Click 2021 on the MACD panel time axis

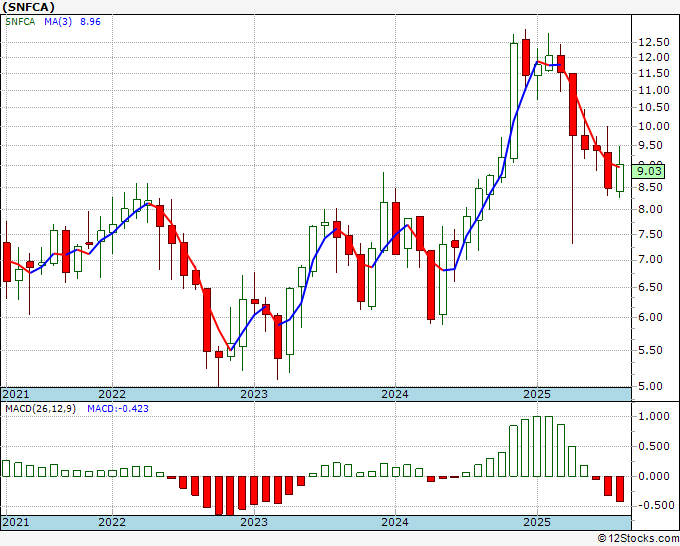[x=16, y=522]
